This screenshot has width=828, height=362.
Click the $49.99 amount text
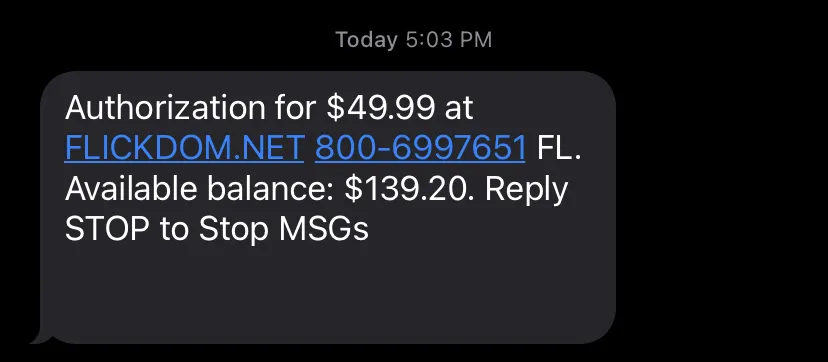381,108
